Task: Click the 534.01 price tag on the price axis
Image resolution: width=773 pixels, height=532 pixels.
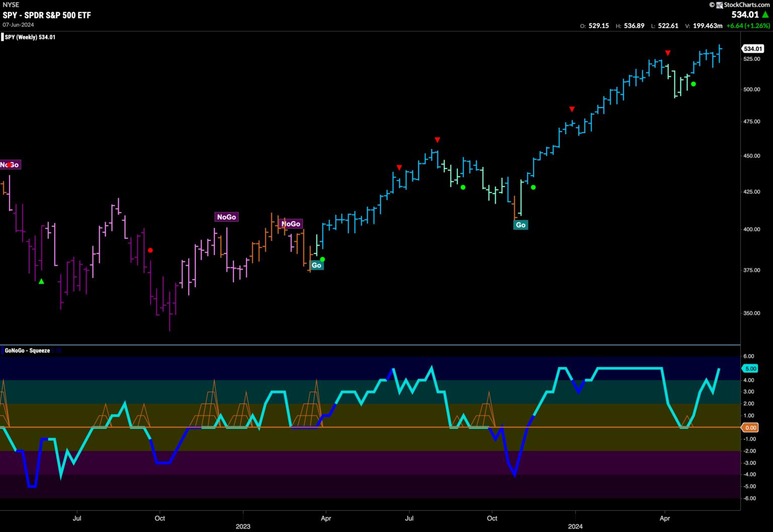Action: [x=752, y=49]
